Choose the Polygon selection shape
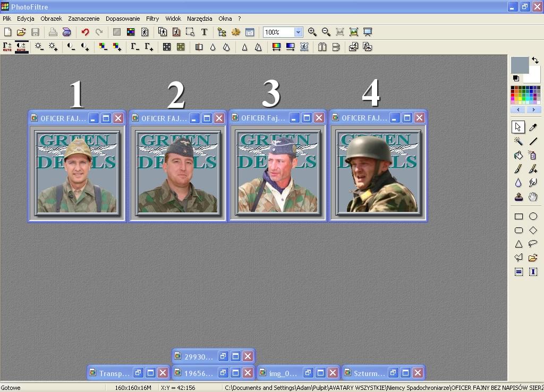The height and width of the screenshot is (392, 544). 518,258
